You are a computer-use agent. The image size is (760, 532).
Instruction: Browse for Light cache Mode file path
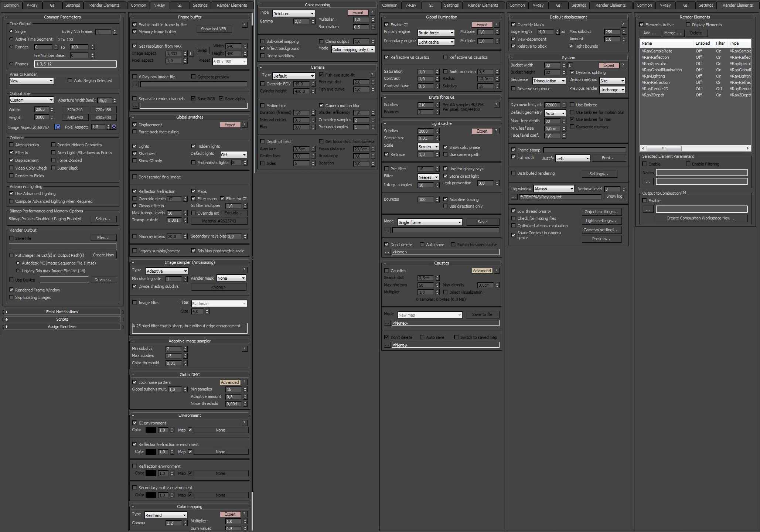(x=387, y=230)
